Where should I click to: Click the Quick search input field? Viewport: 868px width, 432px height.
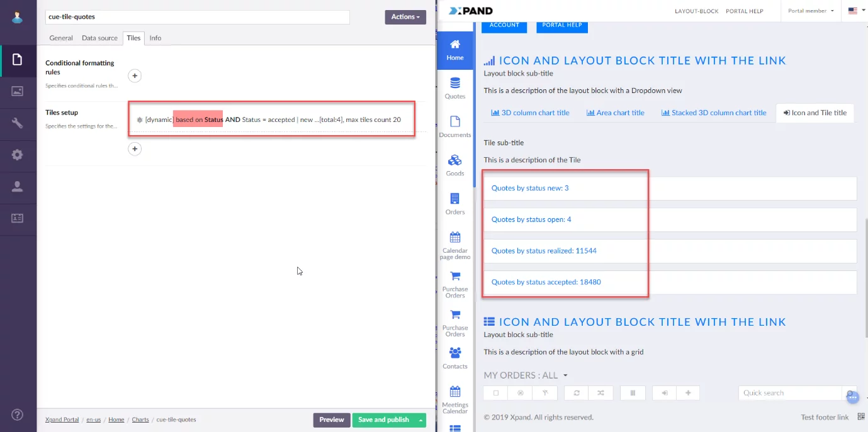coord(790,393)
